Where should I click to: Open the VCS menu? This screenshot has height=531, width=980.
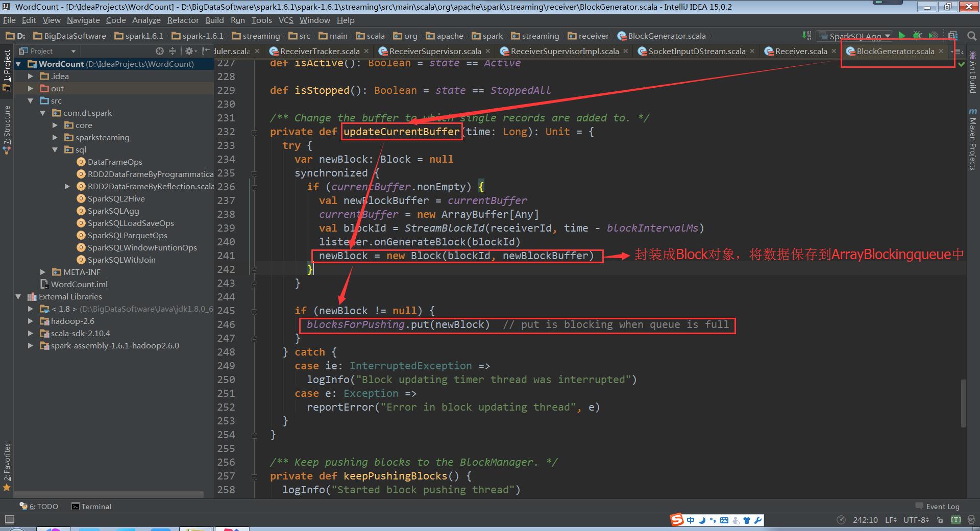[286, 20]
